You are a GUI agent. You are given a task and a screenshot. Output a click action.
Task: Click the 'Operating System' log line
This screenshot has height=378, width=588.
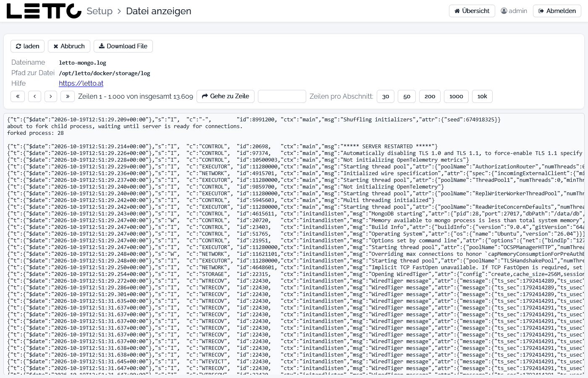[x=296, y=234]
